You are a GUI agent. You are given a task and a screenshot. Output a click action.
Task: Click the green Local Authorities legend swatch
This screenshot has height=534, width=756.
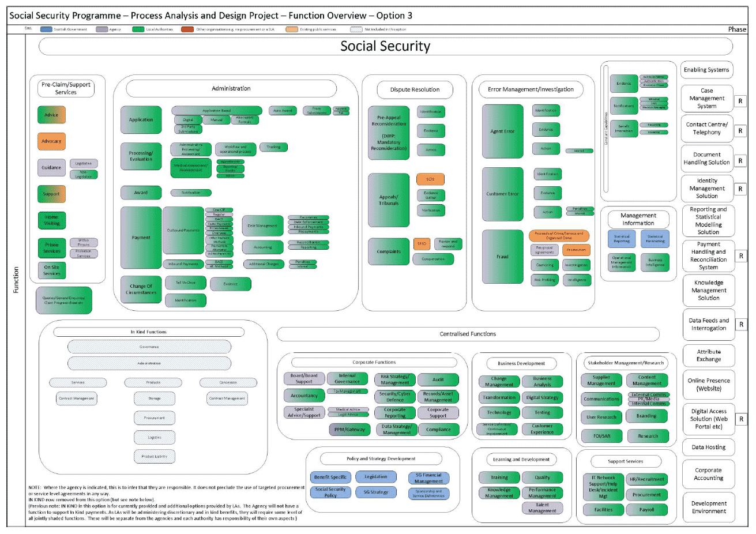(138, 29)
